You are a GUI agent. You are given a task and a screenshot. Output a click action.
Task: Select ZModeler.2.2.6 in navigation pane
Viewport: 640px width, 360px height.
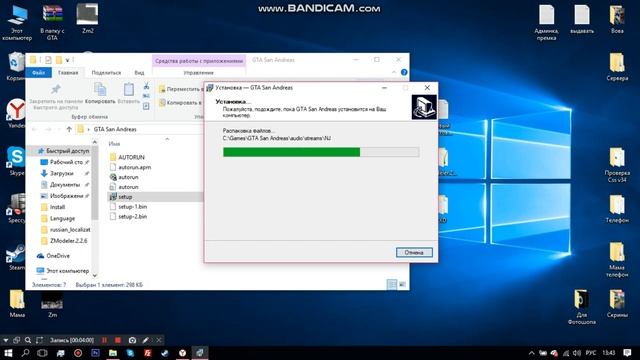coord(65,241)
